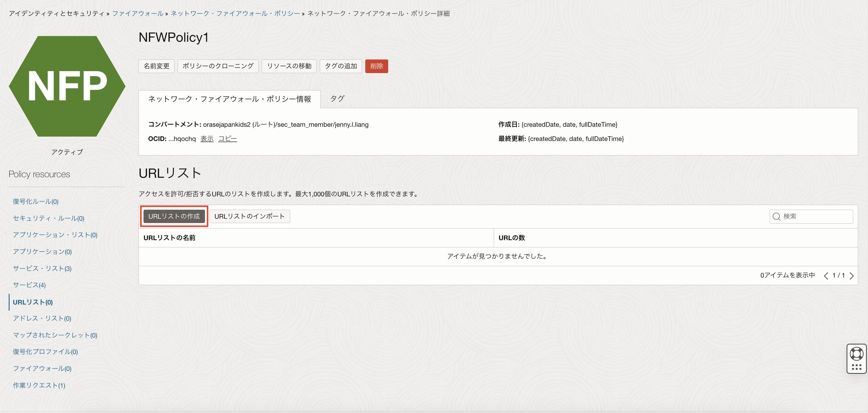Click the grid dots below help icon
The height and width of the screenshot is (413, 868).
tap(856, 367)
